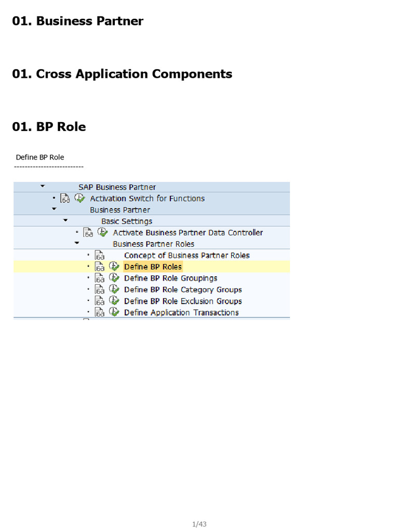Open documentation icon for Define BP Role Category Groups

99,289
